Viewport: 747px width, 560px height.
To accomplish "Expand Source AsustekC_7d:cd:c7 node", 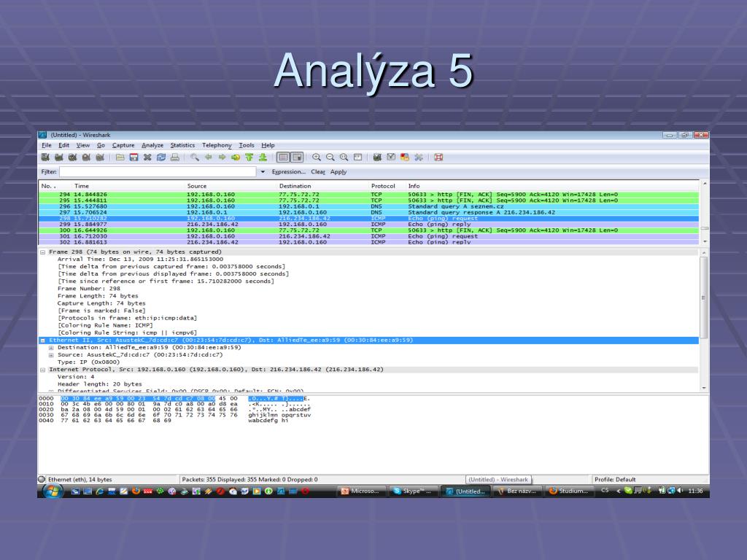I will [51, 355].
